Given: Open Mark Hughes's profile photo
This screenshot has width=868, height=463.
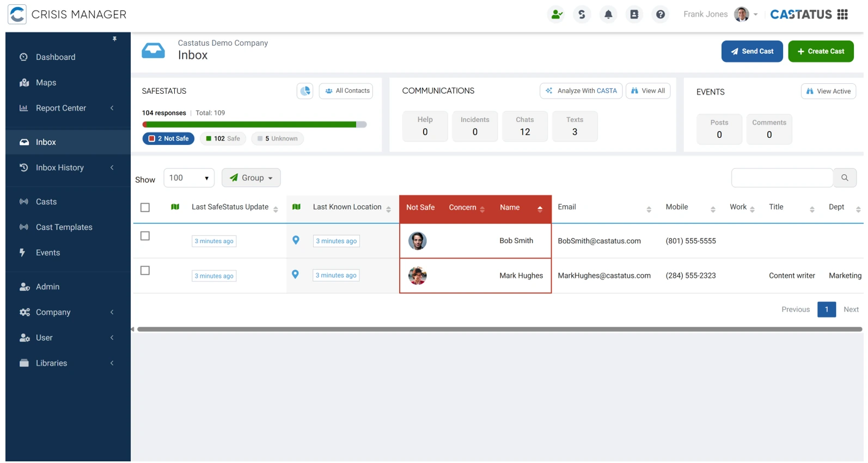Looking at the screenshot, I should pos(418,276).
